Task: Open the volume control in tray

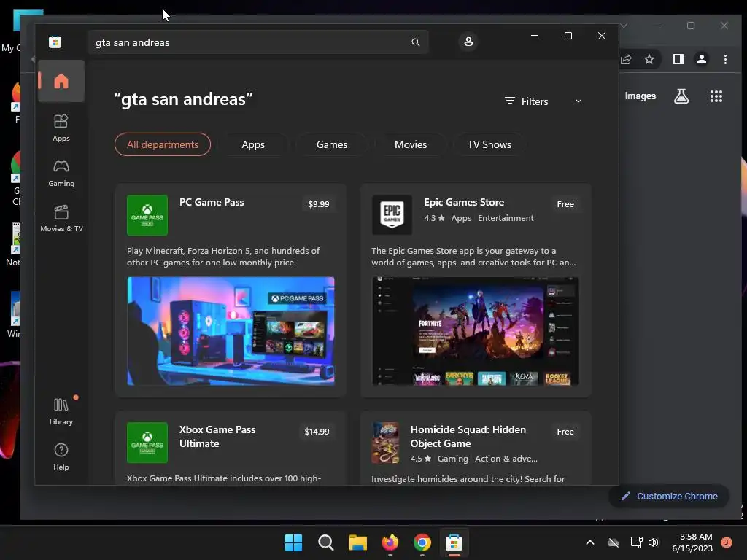Action: [x=654, y=542]
